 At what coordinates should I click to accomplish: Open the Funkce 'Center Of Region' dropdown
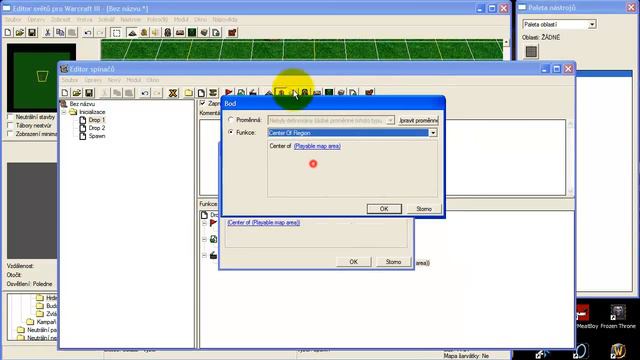pos(433,133)
